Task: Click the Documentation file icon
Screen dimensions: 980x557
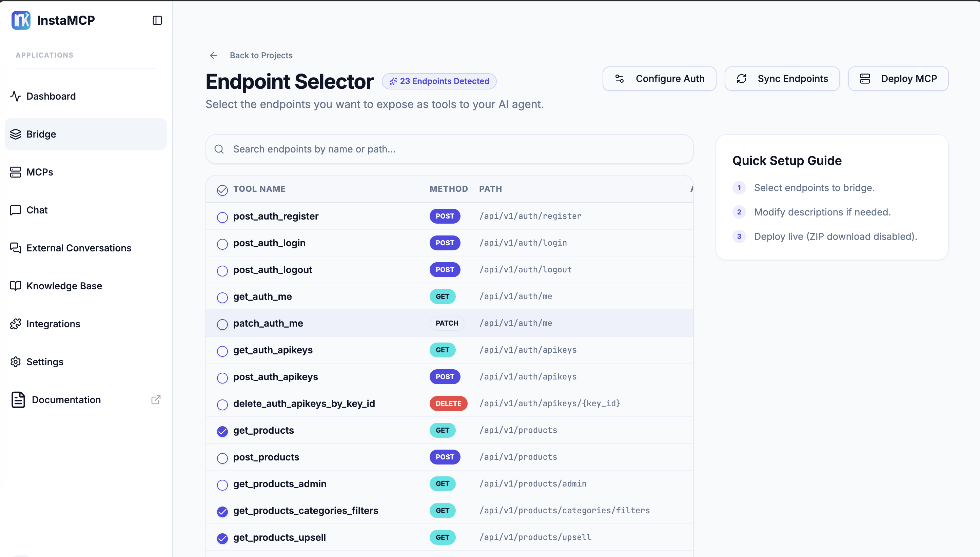Action: (18, 400)
